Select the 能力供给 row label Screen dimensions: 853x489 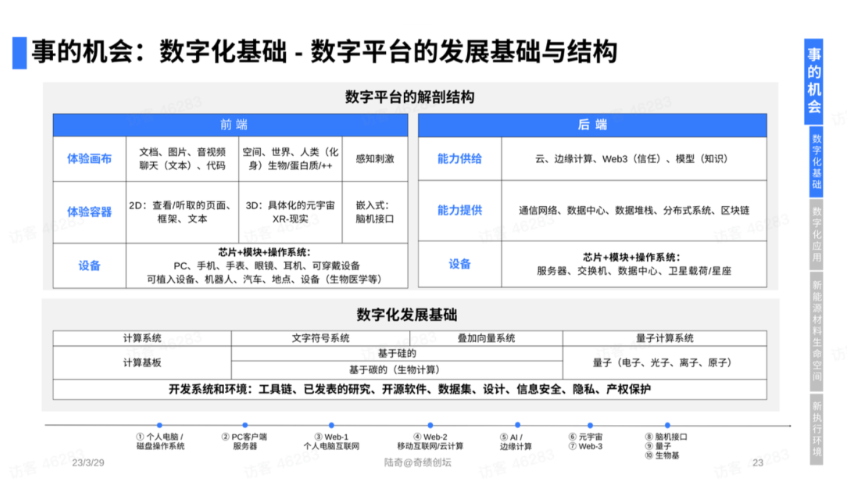click(x=459, y=159)
